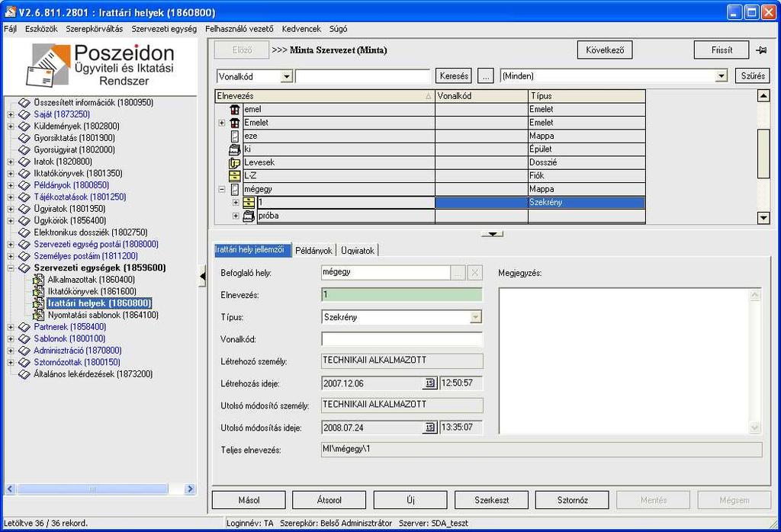The image size is (781, 532).
Task: Open the Vonalkód search field dropdown
Action: tap(287, 77)
